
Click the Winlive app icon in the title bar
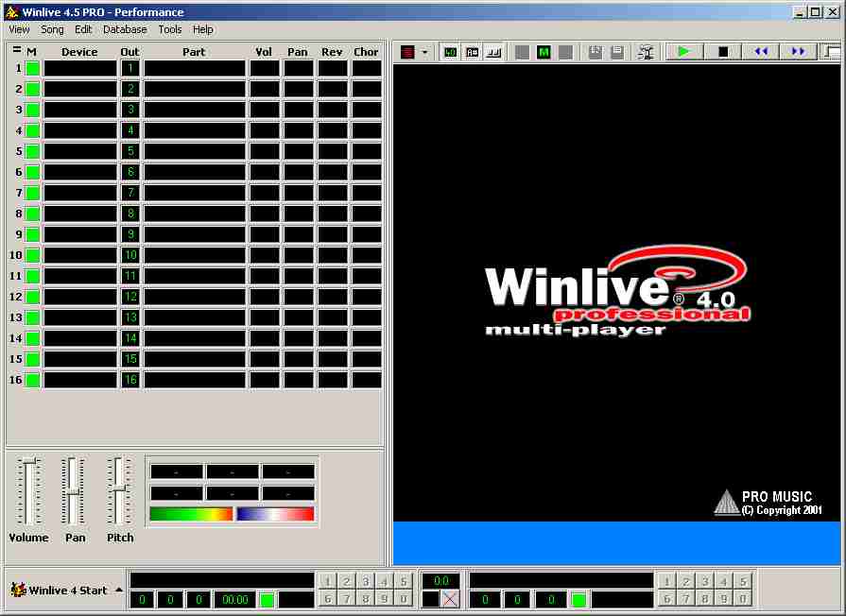(11, 11)
